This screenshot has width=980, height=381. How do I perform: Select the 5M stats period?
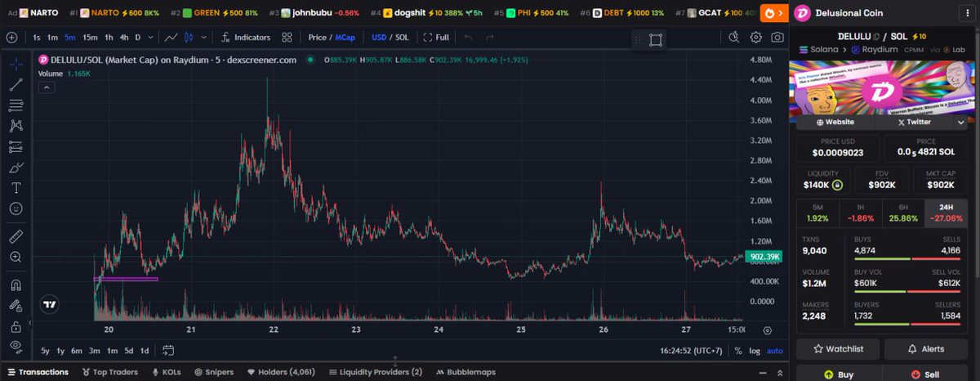click(818, 213)
